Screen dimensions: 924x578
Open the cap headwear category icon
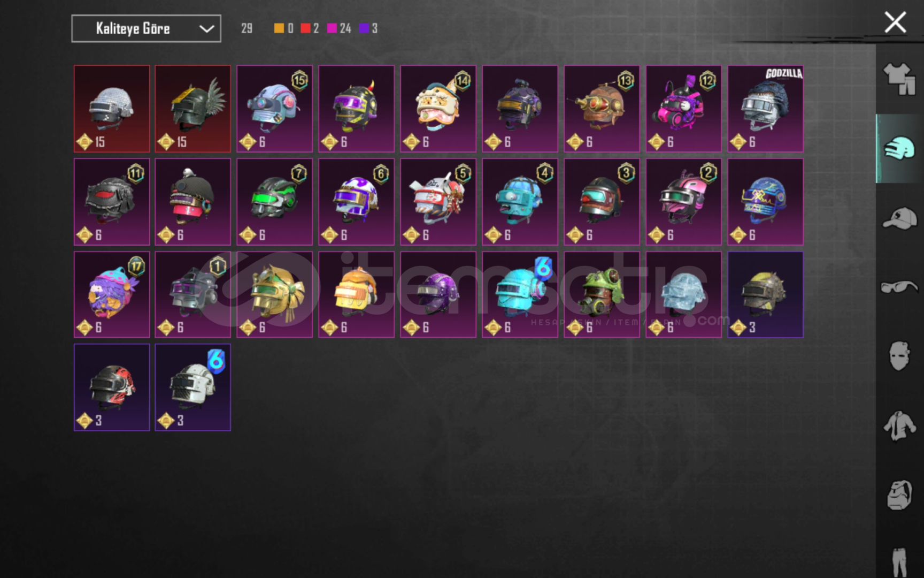(899, 218)
